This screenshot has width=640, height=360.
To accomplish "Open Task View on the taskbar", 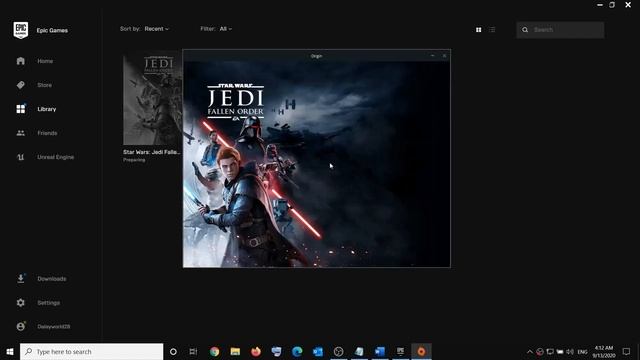I will click(x=193, y=351).
